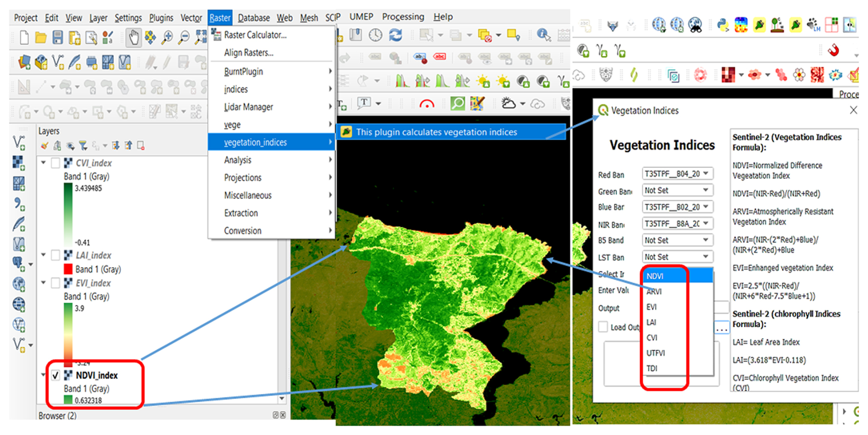Open the Processing menu

point(403,17)
